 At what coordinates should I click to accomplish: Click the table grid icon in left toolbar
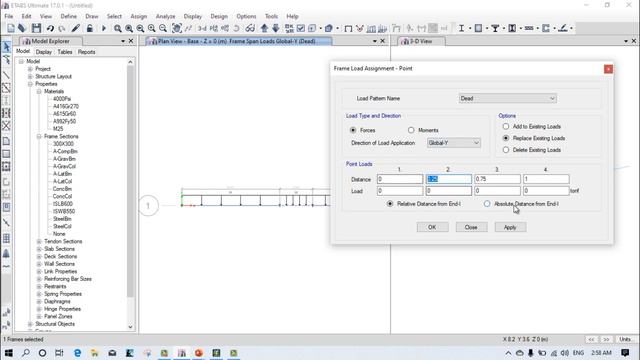[x=6, y=238]
